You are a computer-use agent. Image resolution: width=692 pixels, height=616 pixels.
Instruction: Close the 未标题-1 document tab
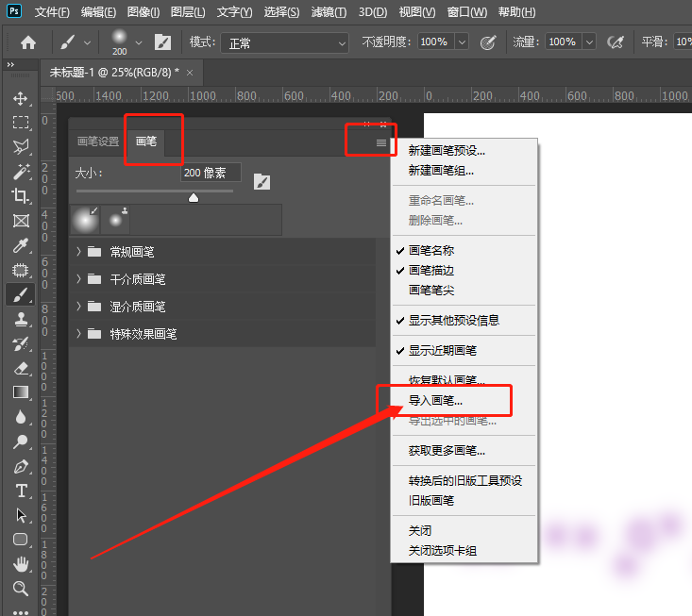[190, 73]
